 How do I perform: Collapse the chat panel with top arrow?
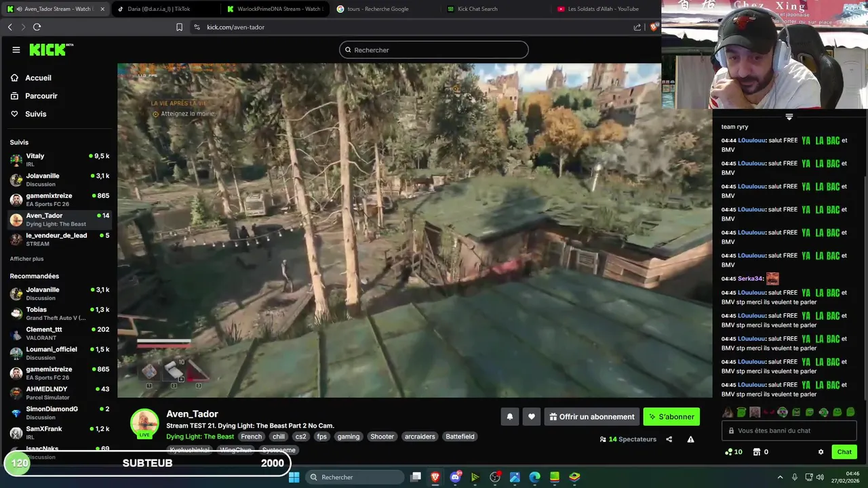tap(789, 117)
